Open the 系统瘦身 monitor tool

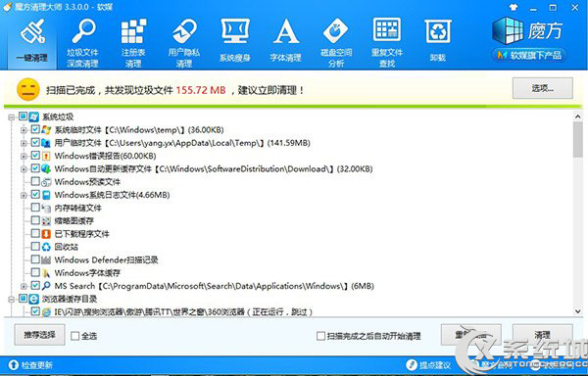coord(235,41)
